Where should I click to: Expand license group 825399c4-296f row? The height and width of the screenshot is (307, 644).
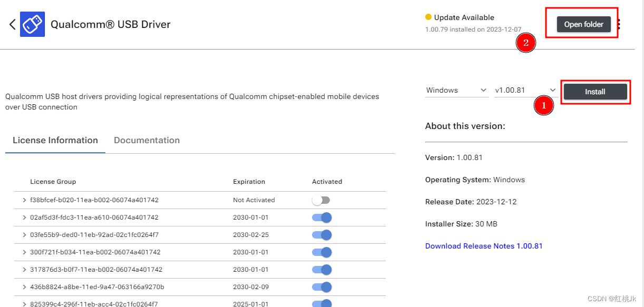24,304
